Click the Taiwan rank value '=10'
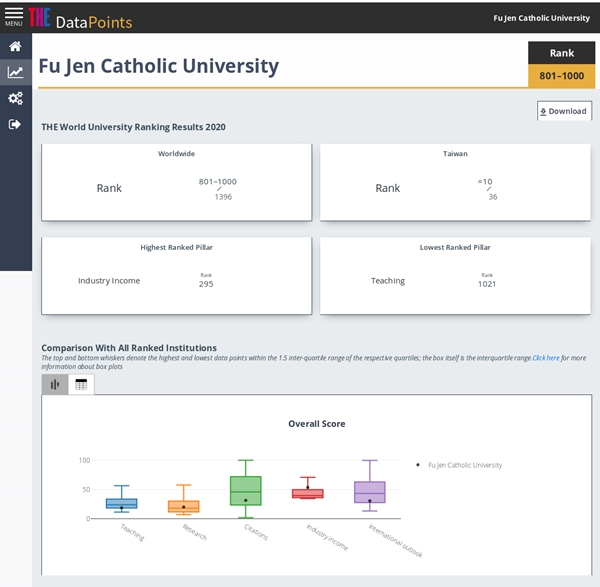This screenshot has height=587, width=600. (x=485, y=181)
